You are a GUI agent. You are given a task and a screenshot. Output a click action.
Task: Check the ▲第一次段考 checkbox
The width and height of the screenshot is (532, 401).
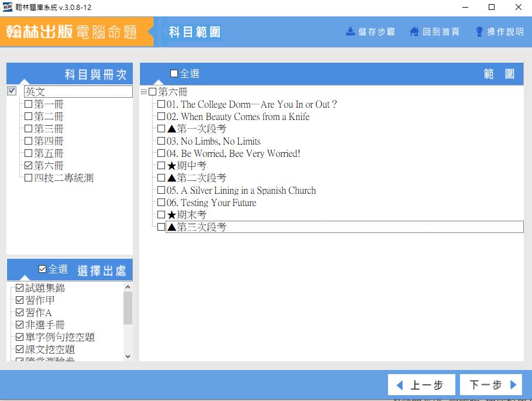[161, 129]
